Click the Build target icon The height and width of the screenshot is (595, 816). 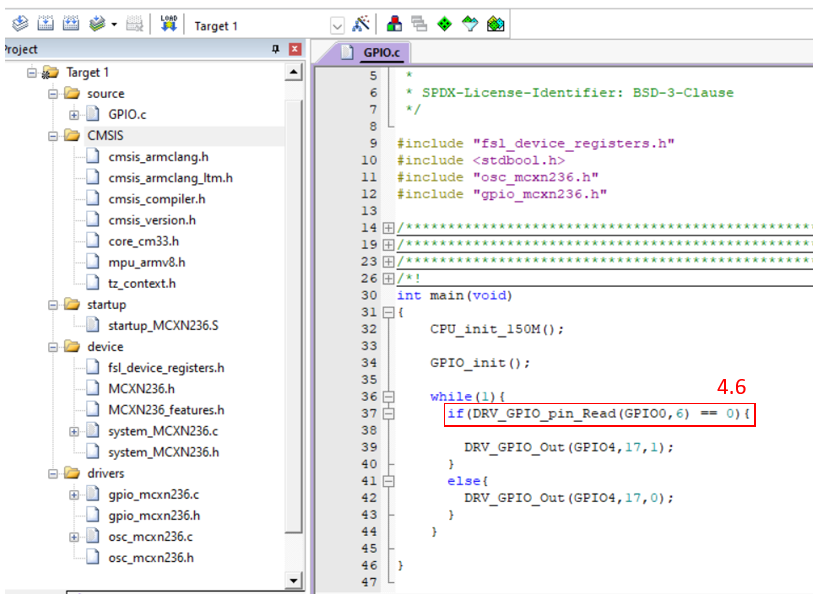tap(44, 24)
